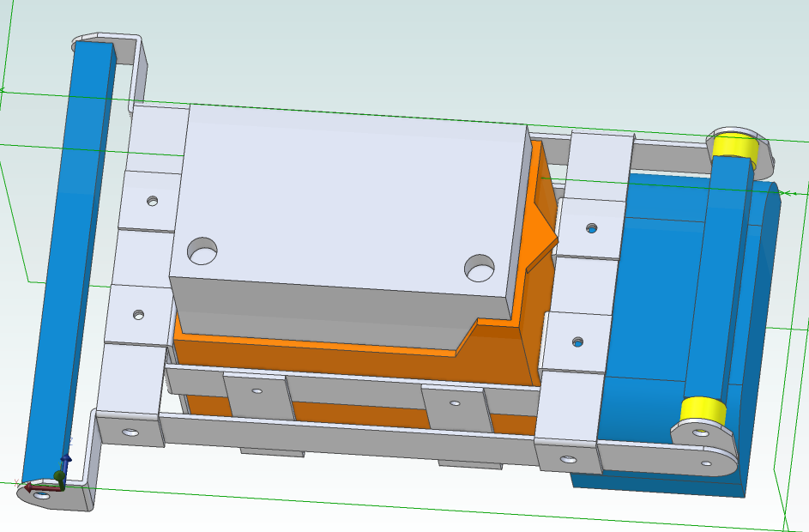
Task: Pick the left hole in the grey block
Action: pos(202,251)
